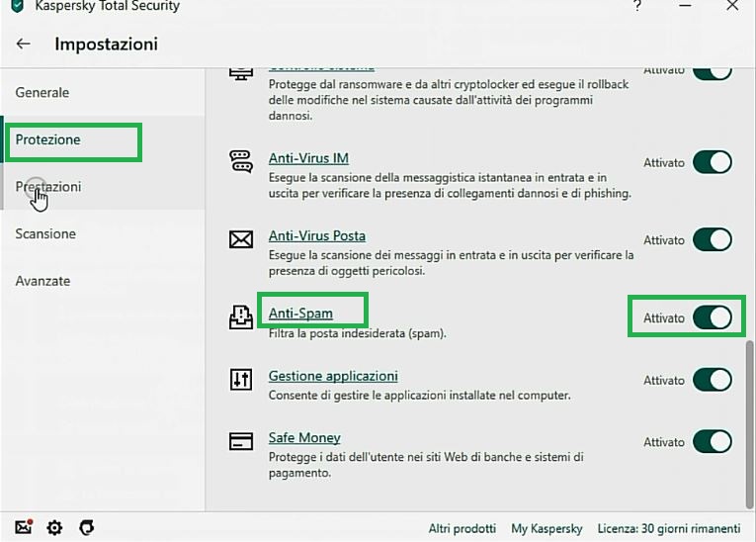Viewport: 756px width, 542px height.
Task: Click the Anti-Spam inbox icon
Action: click(240, 317)
